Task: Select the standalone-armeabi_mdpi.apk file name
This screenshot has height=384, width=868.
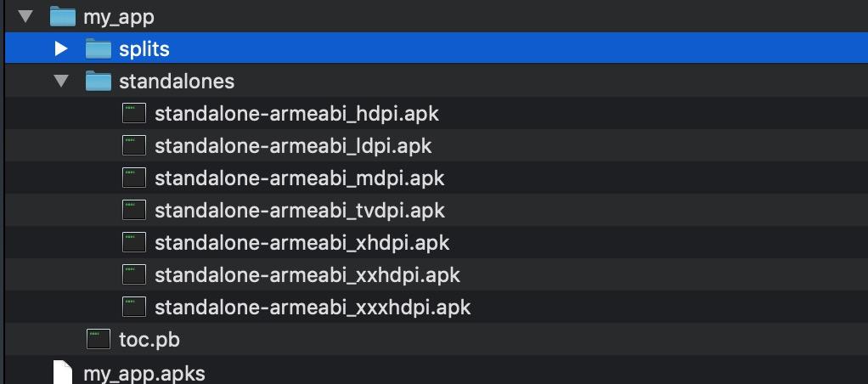Action: tap(299, 178)
